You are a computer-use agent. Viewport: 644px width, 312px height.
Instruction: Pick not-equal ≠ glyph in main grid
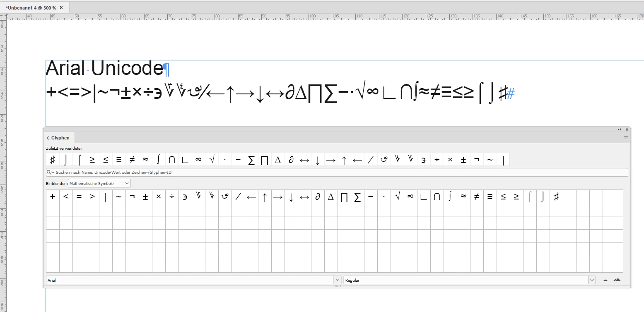click(477, 197)
